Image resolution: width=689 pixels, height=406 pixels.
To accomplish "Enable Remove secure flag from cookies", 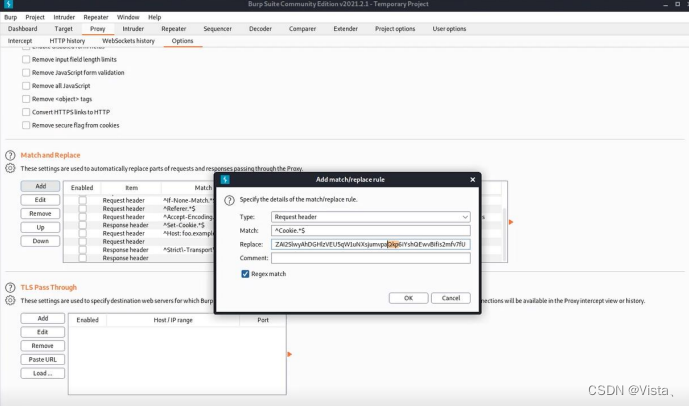I will tap(26, 125).
